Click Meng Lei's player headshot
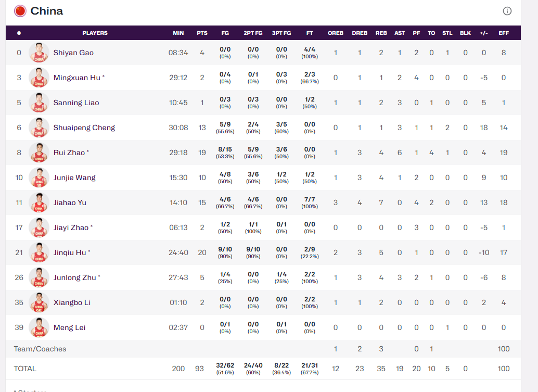538x392 pixels. [39, 327]
